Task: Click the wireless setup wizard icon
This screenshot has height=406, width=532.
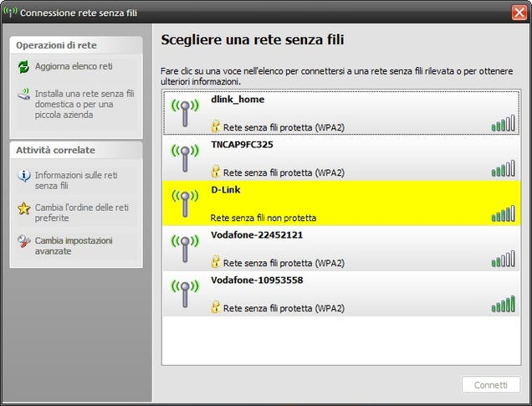Action: pos(23,94)
